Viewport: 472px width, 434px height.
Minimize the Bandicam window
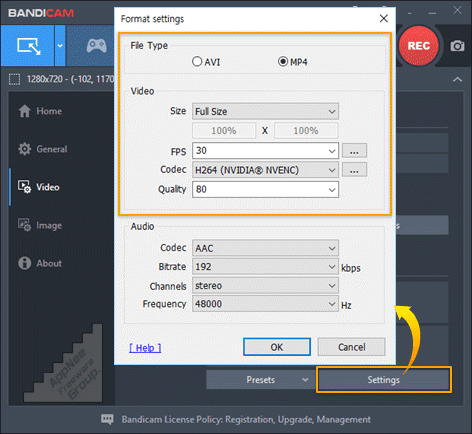[432, 13]
